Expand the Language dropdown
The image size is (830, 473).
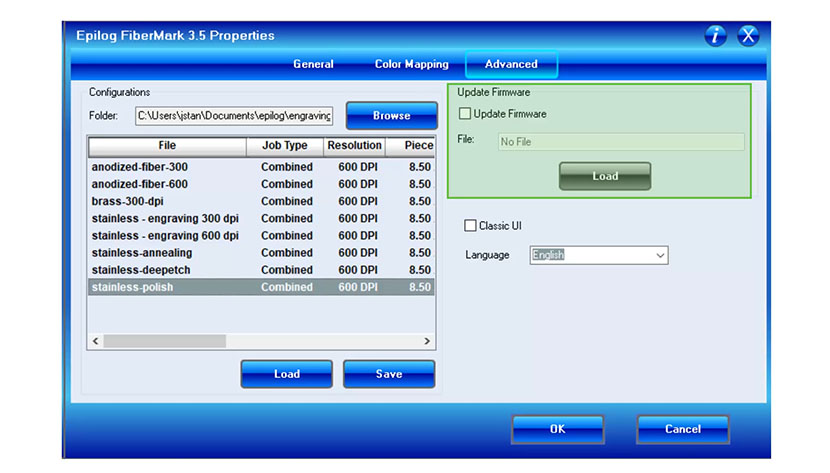(659, 255)
